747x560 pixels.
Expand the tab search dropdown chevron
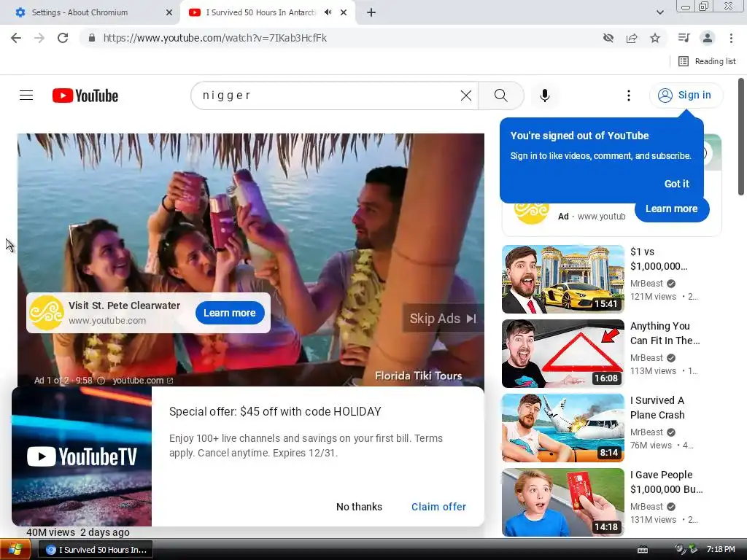659,13
